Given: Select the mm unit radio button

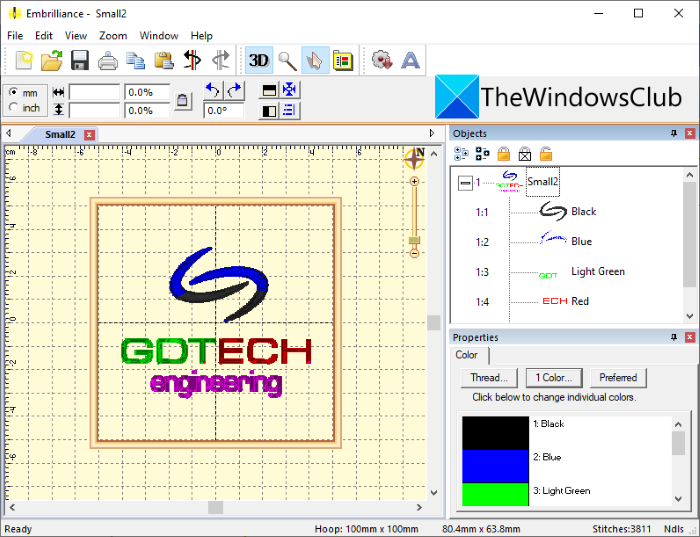Looking at the screenshot, I should click(x=14, y=92).
